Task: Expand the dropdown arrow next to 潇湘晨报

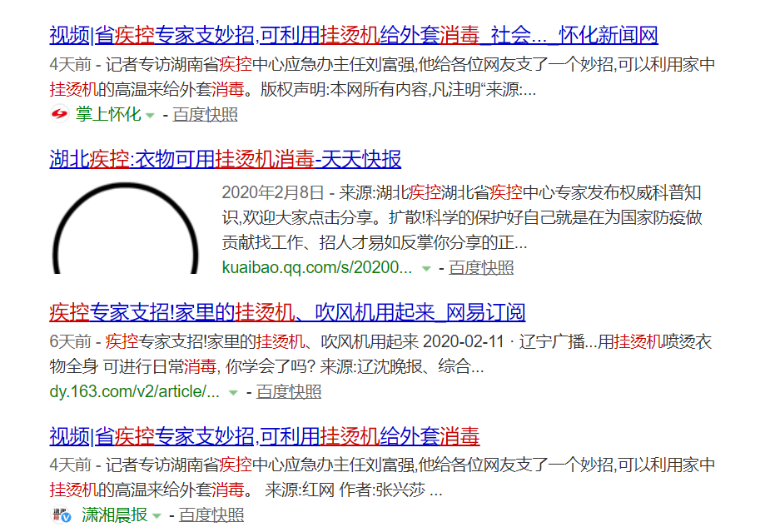Action: click(156, 516)
